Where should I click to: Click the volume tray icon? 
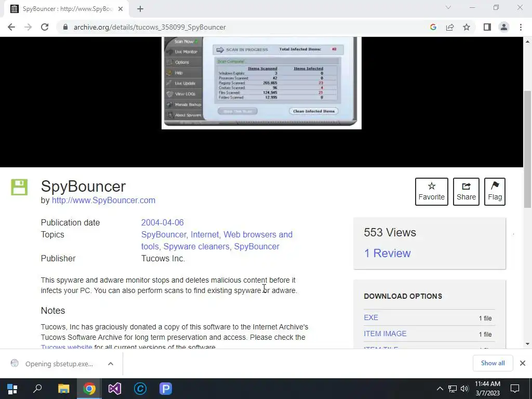pos(464,389)
